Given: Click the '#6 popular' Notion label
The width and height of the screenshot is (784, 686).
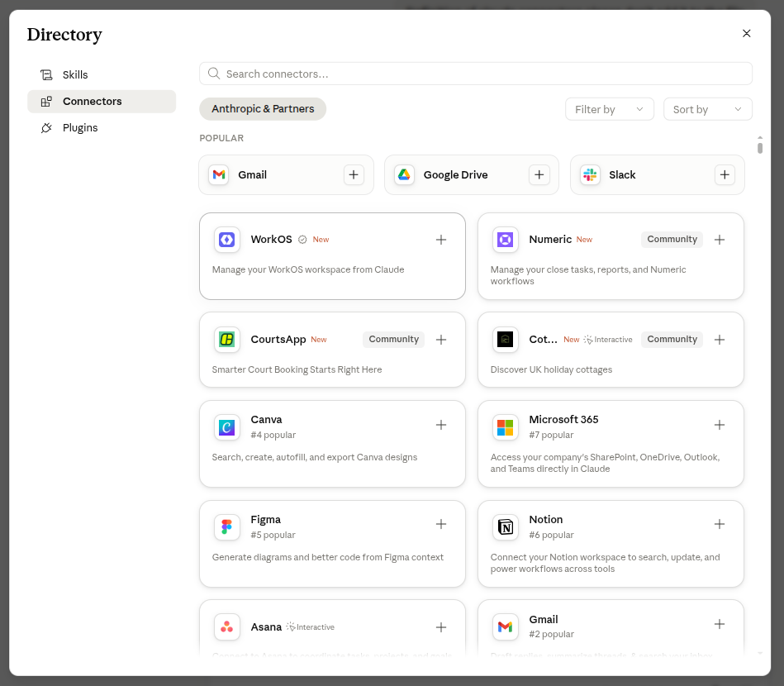Looking at the screenshot, I should pos(551,535).
